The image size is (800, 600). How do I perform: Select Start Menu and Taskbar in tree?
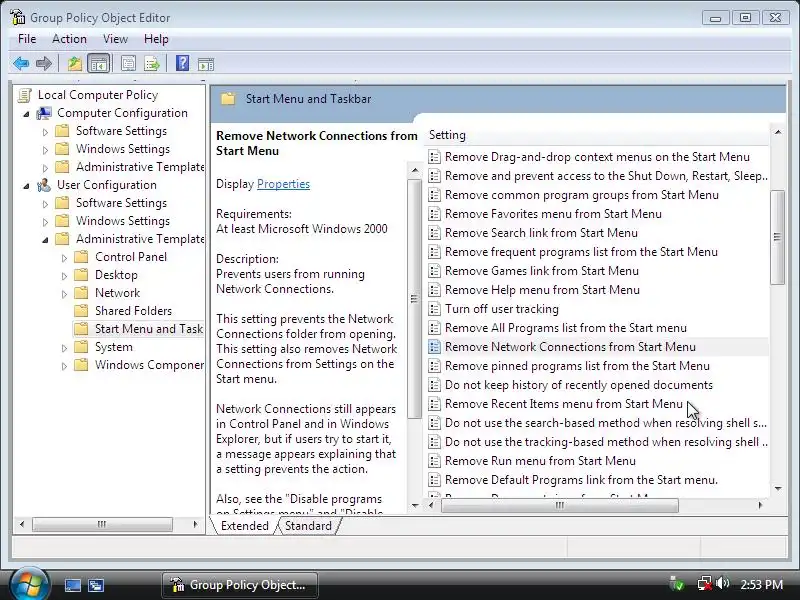148,329
